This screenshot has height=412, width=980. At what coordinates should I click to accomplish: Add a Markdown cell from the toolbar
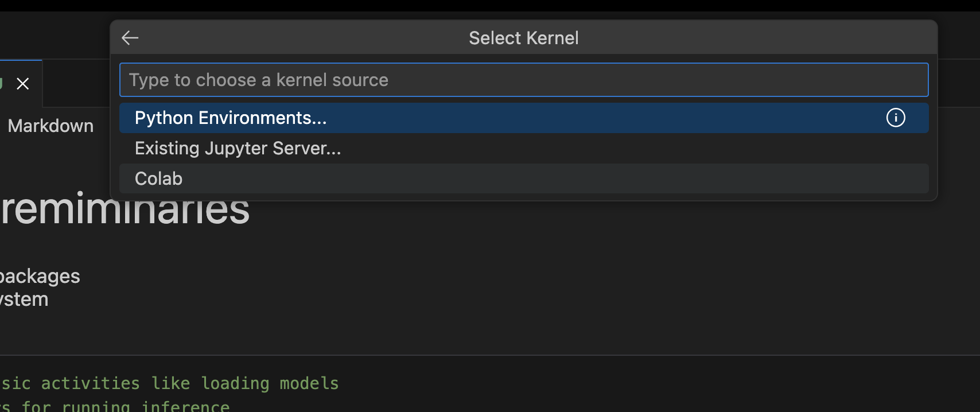point(50,126)
